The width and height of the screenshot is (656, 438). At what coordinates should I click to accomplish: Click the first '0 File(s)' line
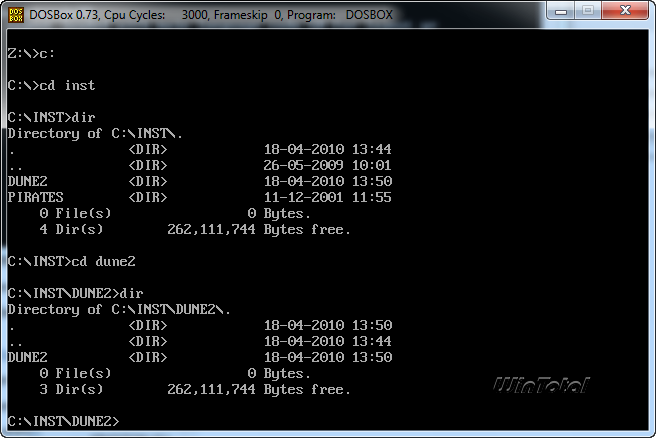[175, 213]
